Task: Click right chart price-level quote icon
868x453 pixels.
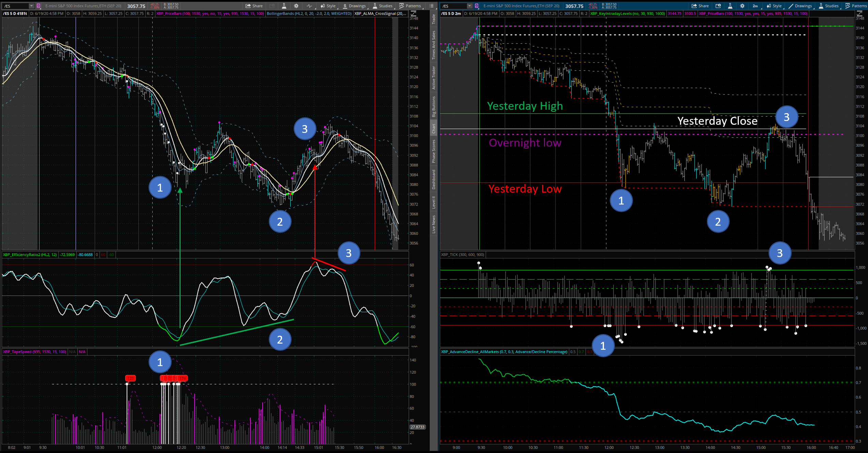Action: coord(718,6)
